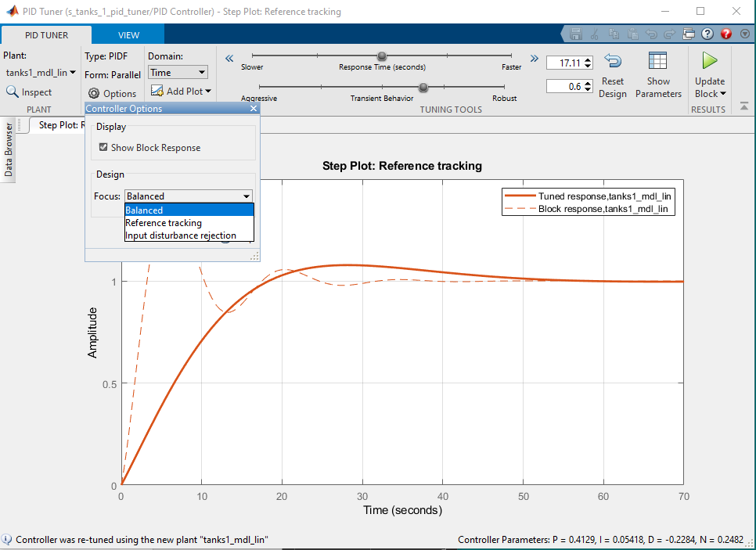Click the Response Time slider handle

382,56
